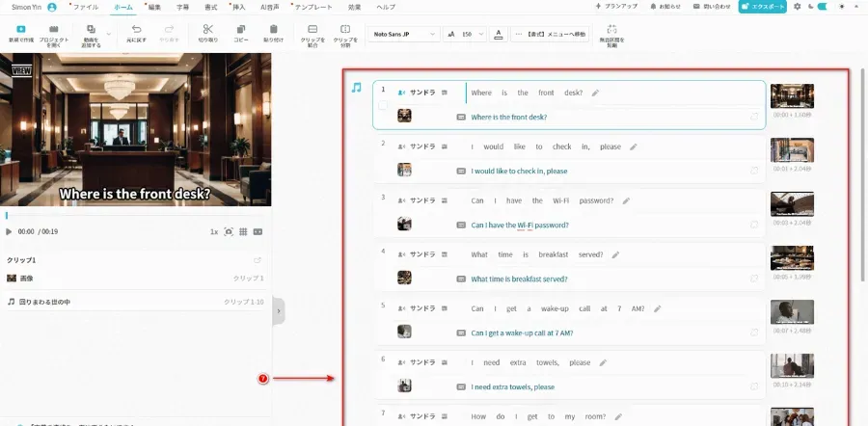This screenshot has height=426, width=868.
Task: Edit pencil icon for 'I would like to check in'
Action: click(634, 147)
